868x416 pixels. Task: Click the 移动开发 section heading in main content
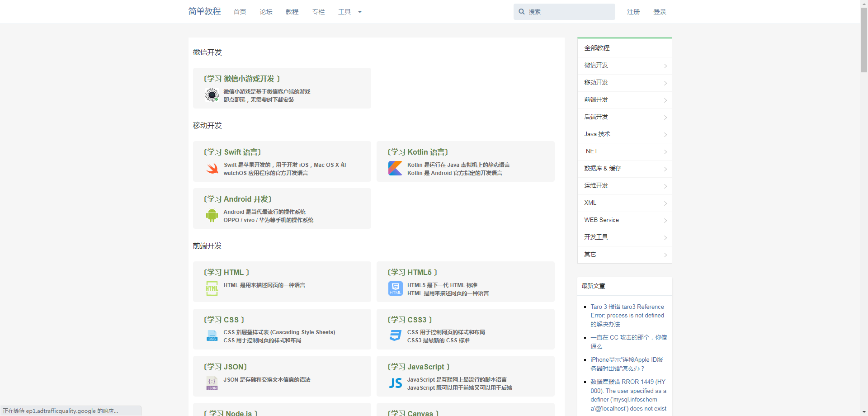[x=207, y=126]
